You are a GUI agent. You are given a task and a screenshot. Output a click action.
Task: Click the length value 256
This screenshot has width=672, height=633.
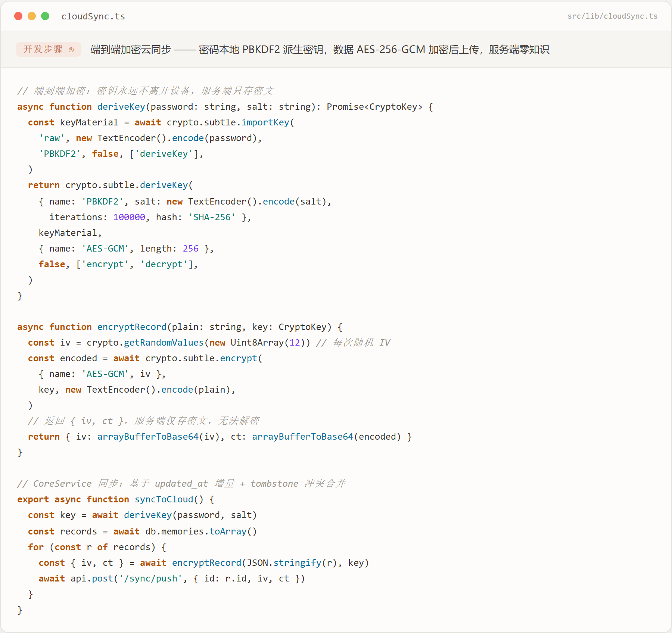tap(190, 249)
